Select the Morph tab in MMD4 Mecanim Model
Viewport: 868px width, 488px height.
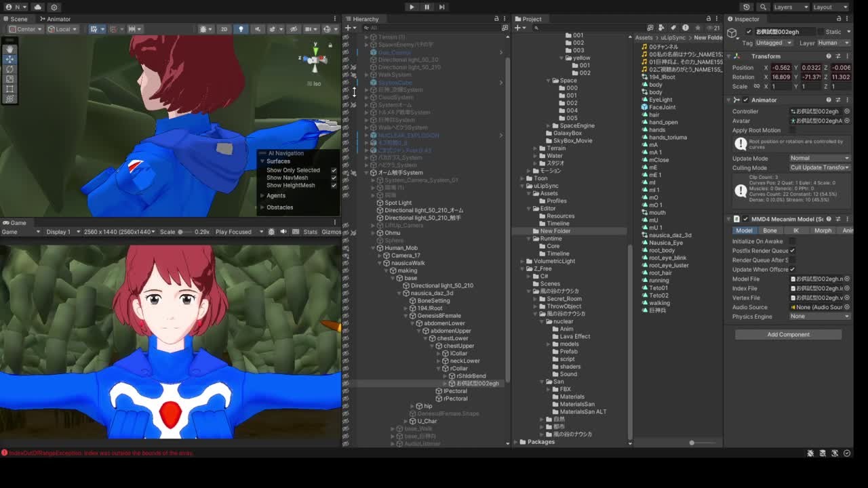pyautogui.click(x=823, y=230)
